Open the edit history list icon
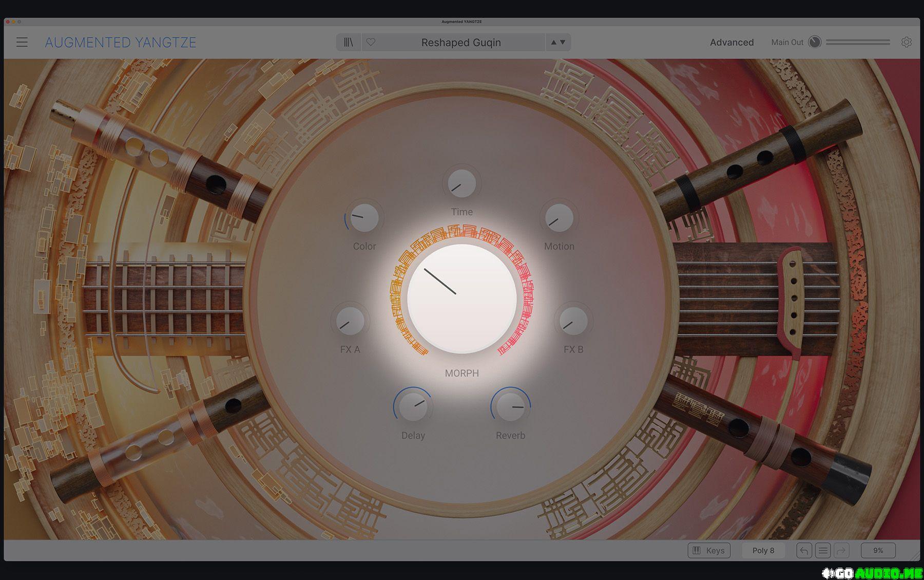The height and width of the screenshot is (580, 924). [823, 550]
